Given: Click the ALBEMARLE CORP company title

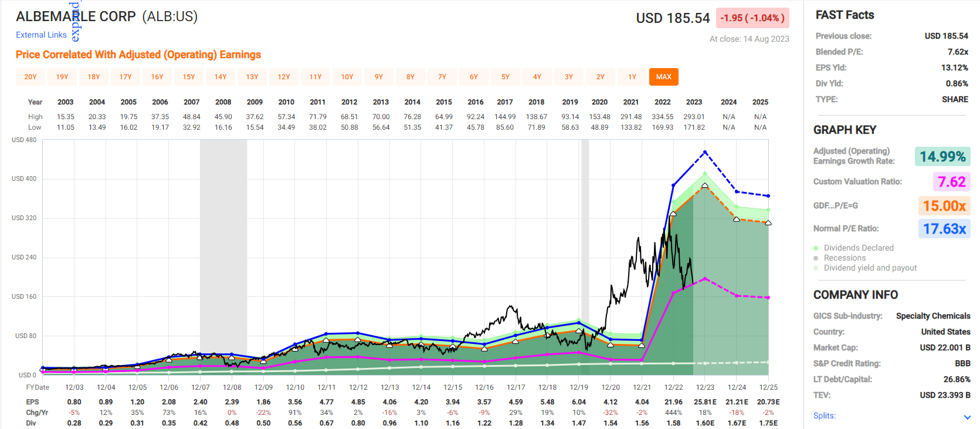Looking at the screenshot, I should coord(76,16).
